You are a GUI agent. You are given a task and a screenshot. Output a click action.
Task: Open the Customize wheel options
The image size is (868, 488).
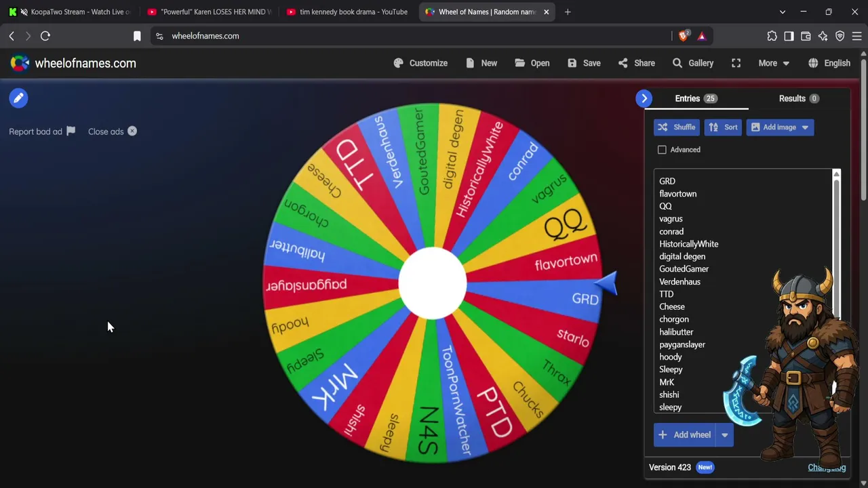point(420,63)
